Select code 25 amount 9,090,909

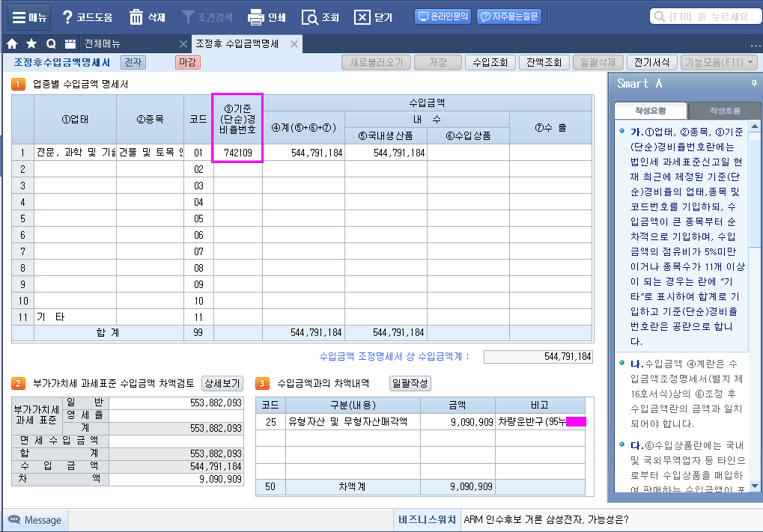458,421
